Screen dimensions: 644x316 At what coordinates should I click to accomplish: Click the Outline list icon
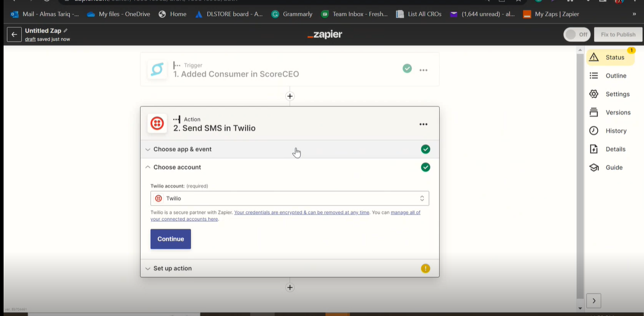594,76
